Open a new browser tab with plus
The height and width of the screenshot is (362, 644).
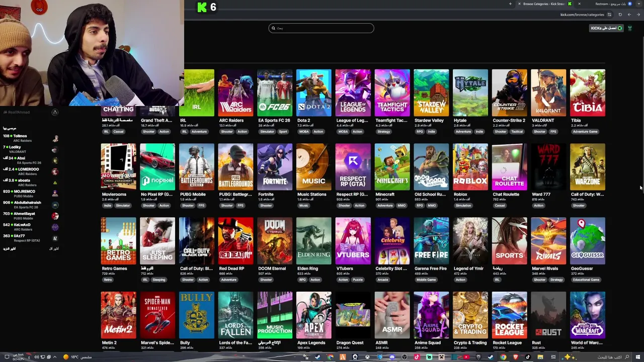(510, 4)
